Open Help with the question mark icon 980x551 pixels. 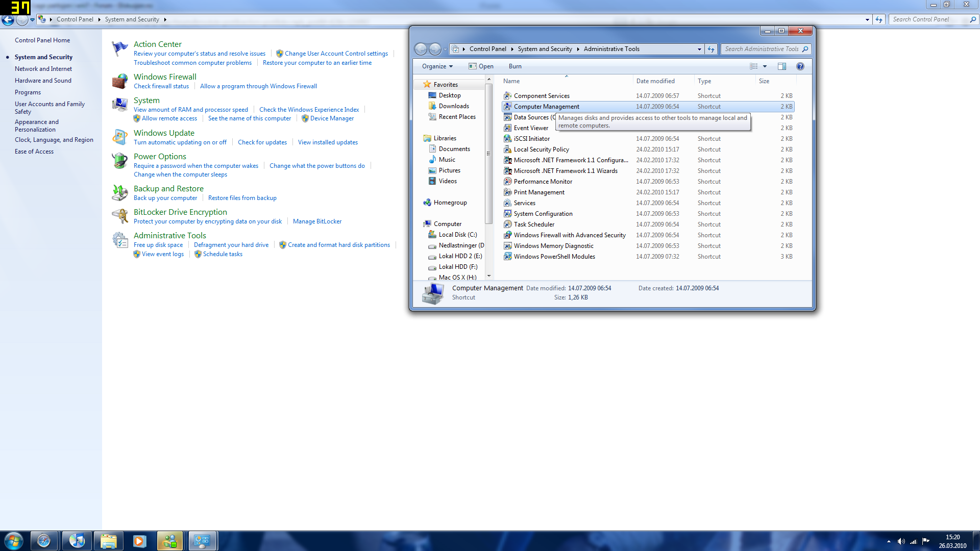coord(800,66)
